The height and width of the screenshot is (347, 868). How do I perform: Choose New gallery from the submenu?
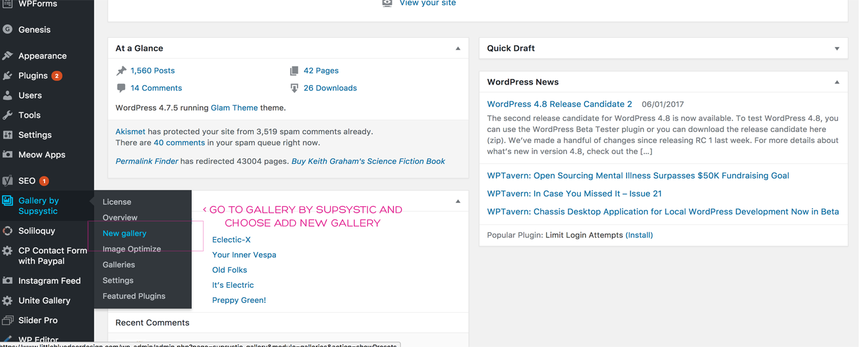tap(124, 233)
